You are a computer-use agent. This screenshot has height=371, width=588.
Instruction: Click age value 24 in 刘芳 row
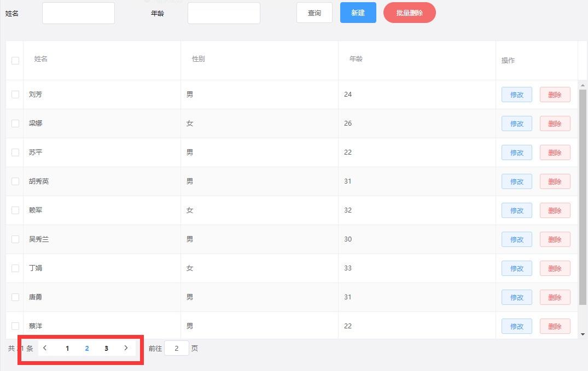pos(348,95)
